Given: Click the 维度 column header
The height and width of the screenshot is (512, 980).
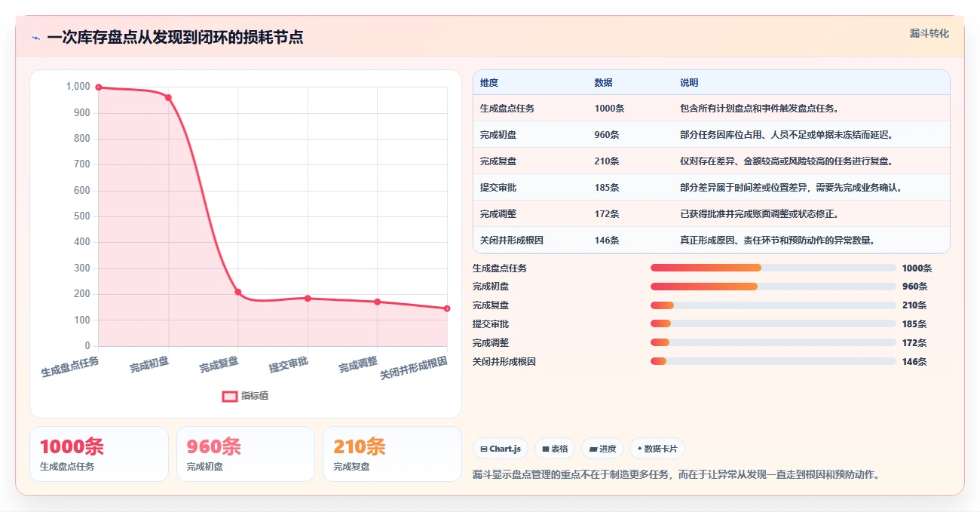Looking at the screenshot, I should pyautogui.click(x=489, y=83).
